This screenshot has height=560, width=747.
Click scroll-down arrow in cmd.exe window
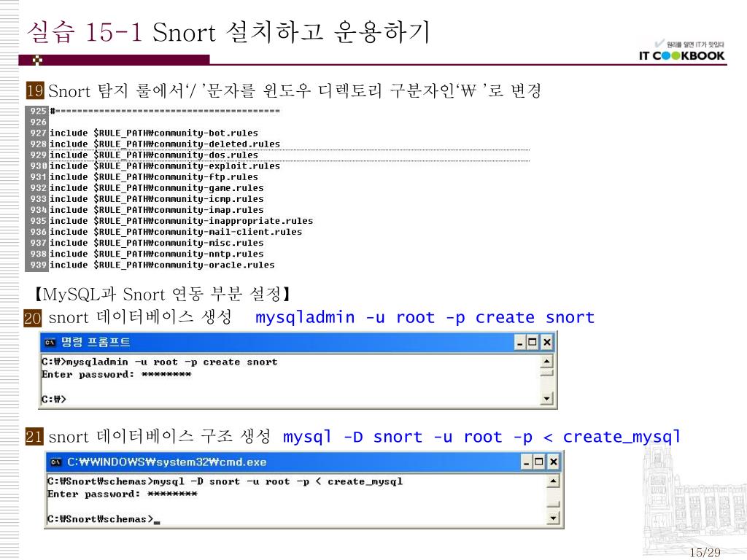[553, 518]
